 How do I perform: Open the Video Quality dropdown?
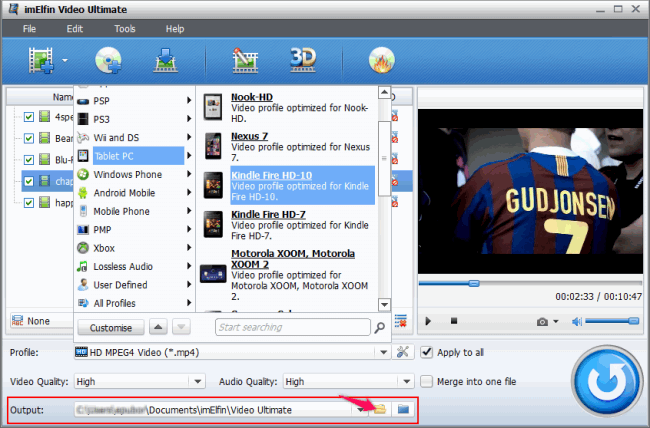point(197,382)
